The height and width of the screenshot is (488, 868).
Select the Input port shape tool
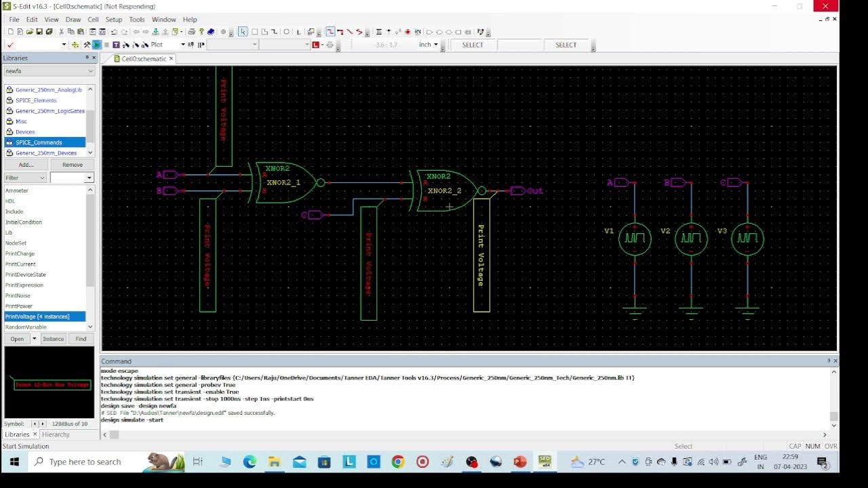(x=429, y=32)
